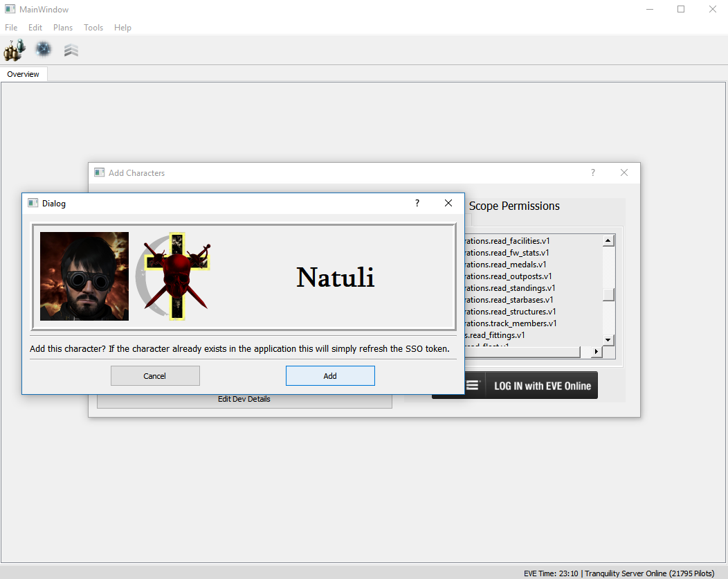Click scope list scroll right arrow
The image size is (728, 579).
[x=597, y=352]
